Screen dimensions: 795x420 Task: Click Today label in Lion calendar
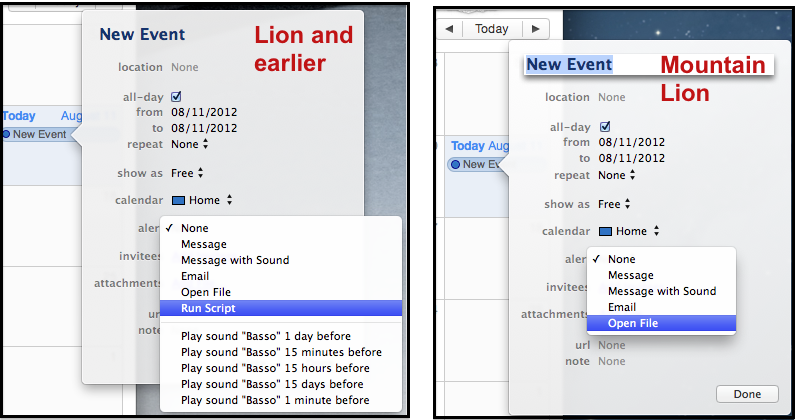pyautogui.click(x=18, y=116)
